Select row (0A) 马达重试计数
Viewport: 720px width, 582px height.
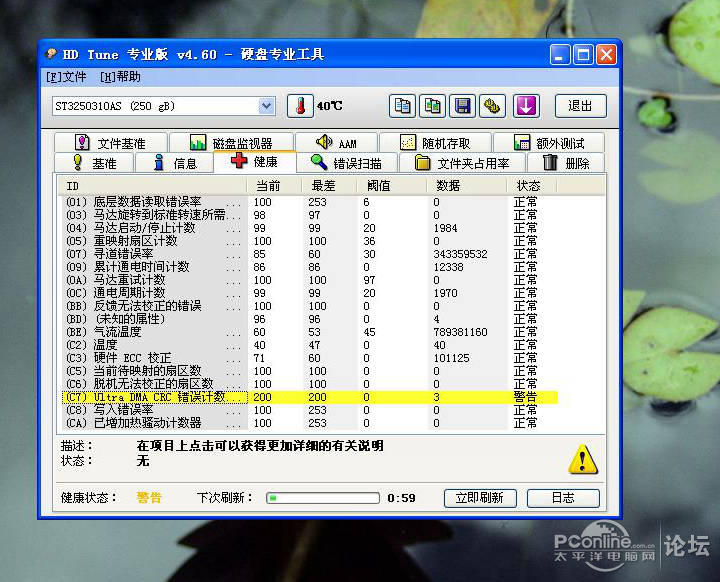pyautogui.click(x=309, y=280)
